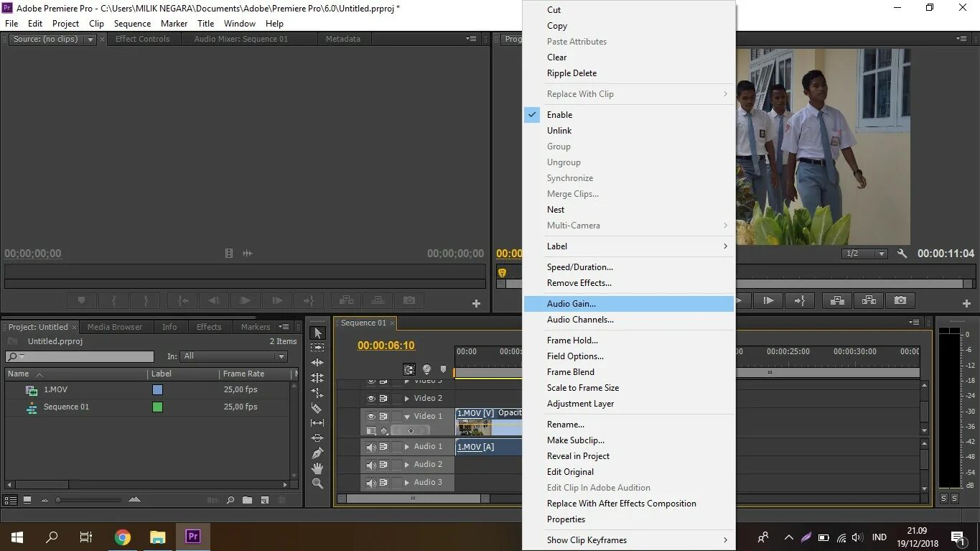
Task: Toggle Sync Lock on Video 1
Action: tap(383, 416)
